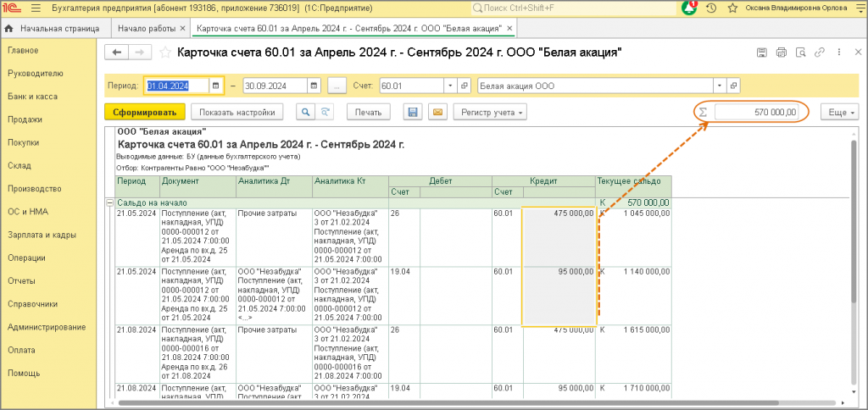868x410 pixels.
Task: Go forward with the right arrow button
Action: point(140,52)
